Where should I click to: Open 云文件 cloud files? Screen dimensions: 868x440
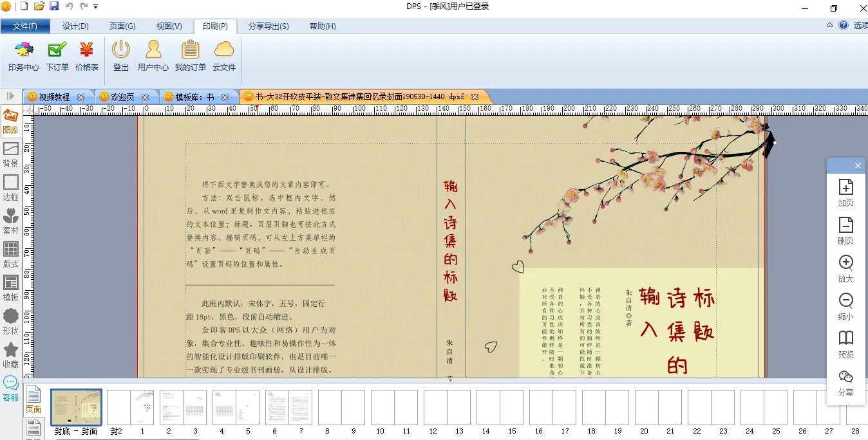point(224,55)
